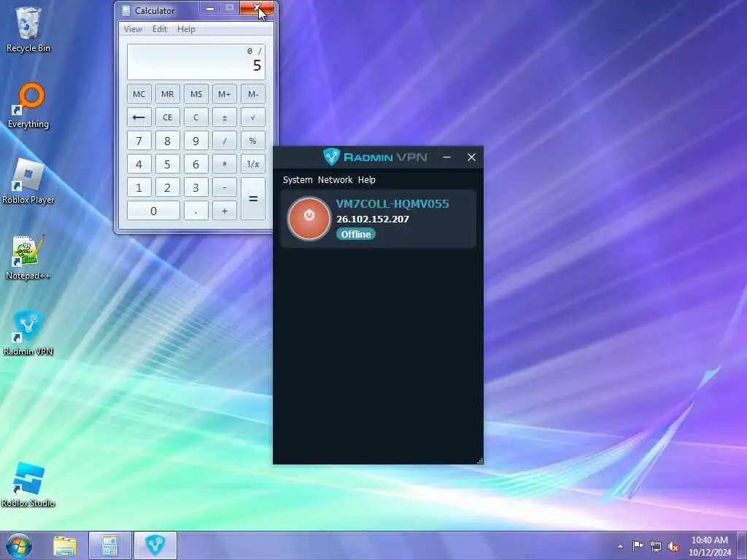Screen dimensions: 747x560
Task: Click the 4 key in Calculator
Action: pyautogui.click(x=139, y=164)
